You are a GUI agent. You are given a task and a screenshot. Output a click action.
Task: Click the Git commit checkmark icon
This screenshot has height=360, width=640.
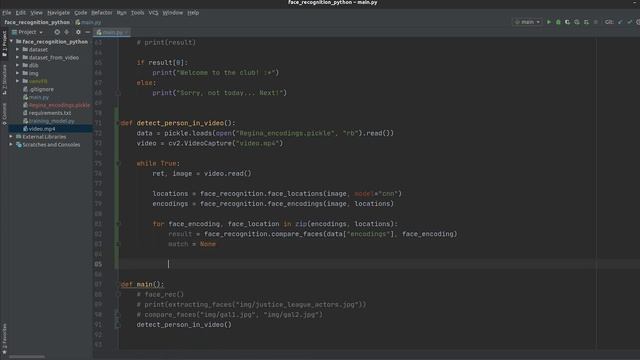[630, 22]
